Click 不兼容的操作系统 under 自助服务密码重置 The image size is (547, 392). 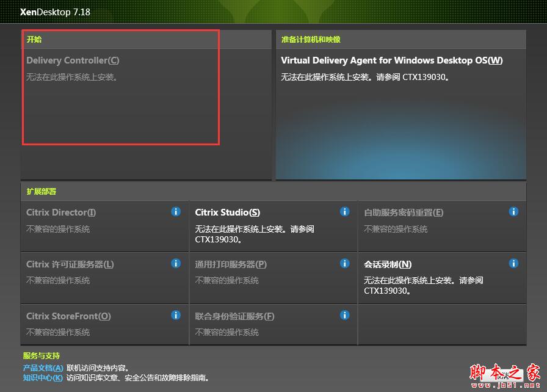(x=396, y=229)
